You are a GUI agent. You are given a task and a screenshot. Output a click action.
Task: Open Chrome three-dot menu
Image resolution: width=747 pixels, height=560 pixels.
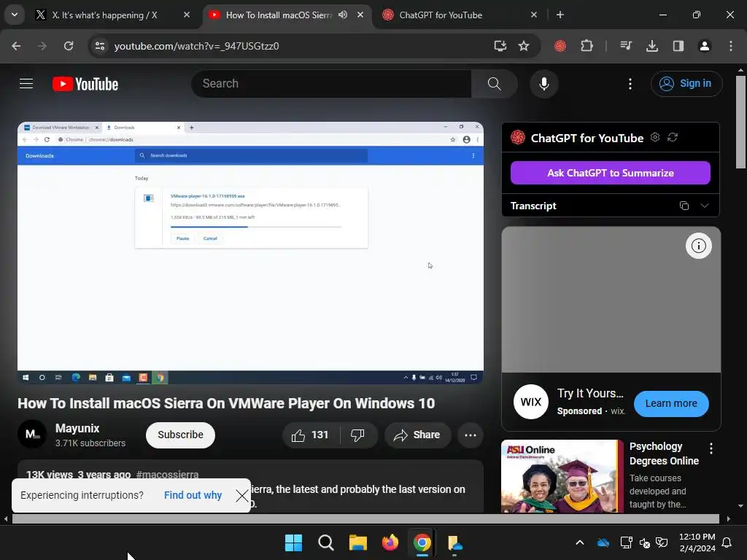730,46
